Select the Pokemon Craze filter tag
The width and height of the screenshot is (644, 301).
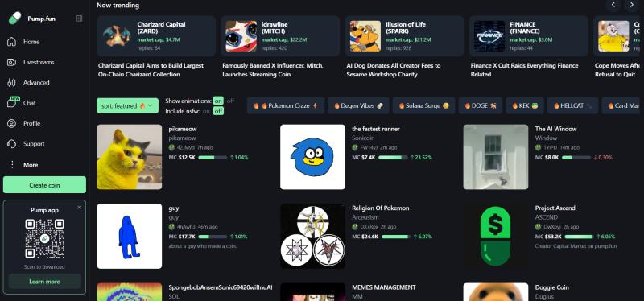[286, 105]
